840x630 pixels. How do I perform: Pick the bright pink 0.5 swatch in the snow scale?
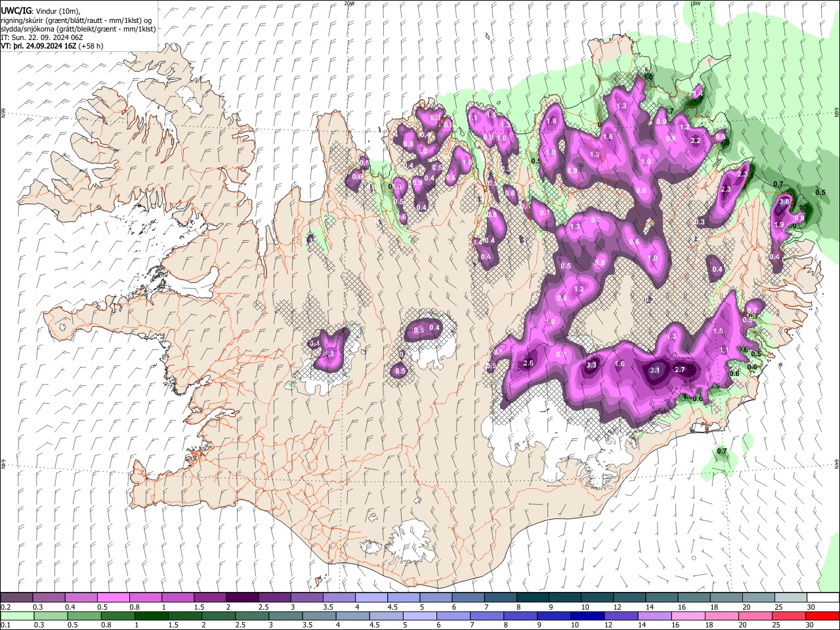click(x=113, y=598)
